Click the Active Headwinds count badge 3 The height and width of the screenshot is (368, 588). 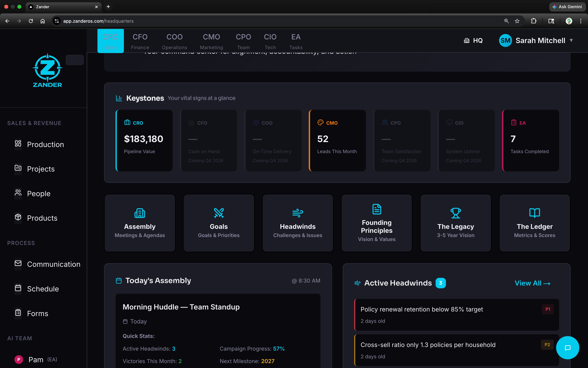click(x=441, y=283)
